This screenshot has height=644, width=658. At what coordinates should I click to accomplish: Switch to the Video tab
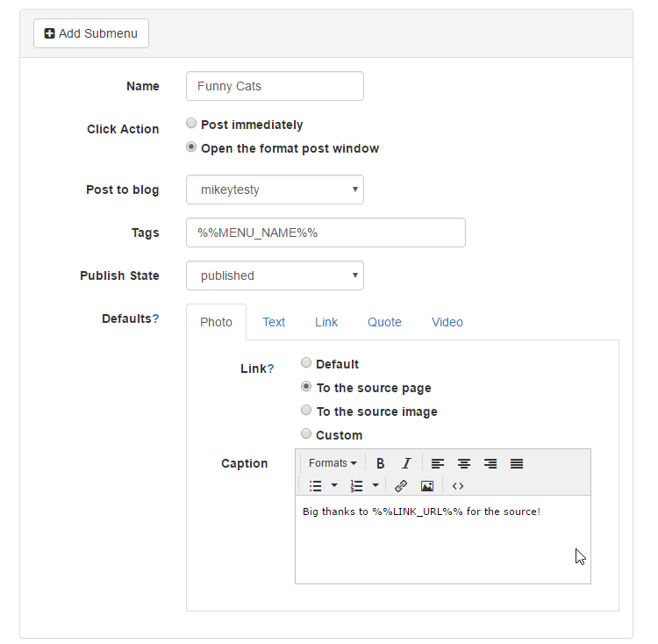tap(447, 322)
